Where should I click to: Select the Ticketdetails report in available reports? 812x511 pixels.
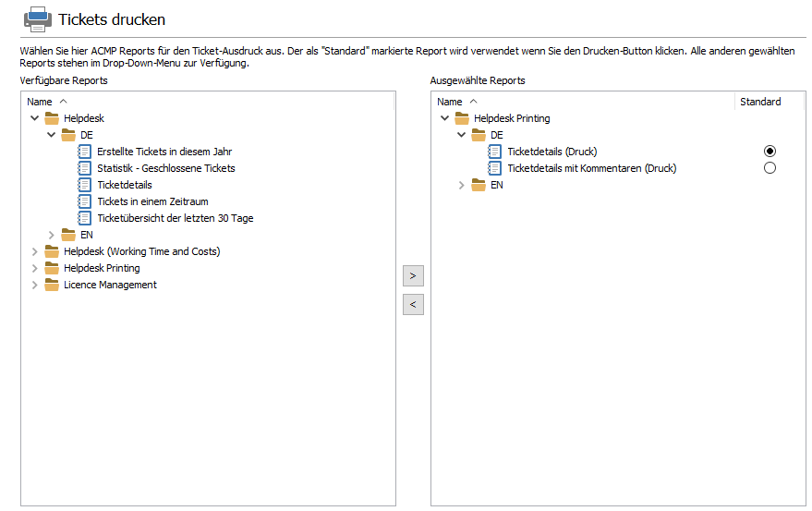point(124,185)
